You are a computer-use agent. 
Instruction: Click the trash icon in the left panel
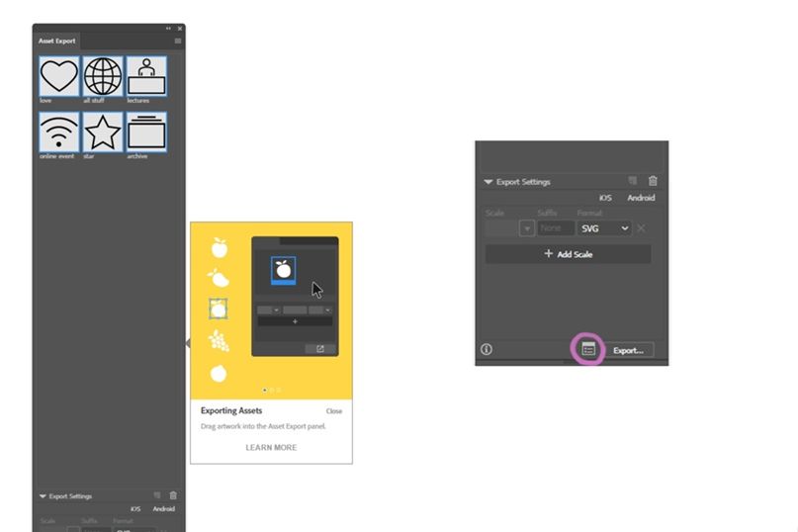[x=173, y=495]
